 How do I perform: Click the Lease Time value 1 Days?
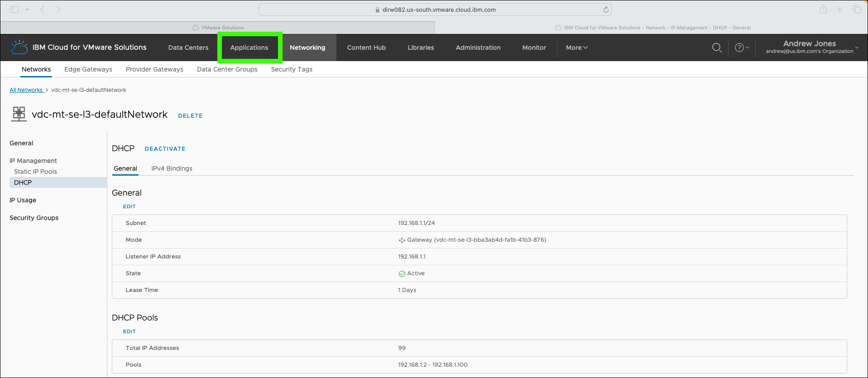click(x=407, y=290)
